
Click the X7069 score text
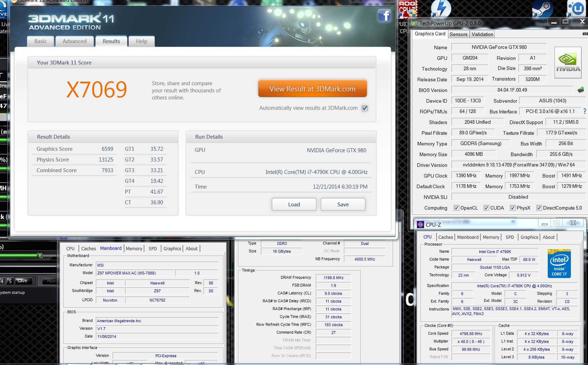pyautogui.click(x=97, y=89)
